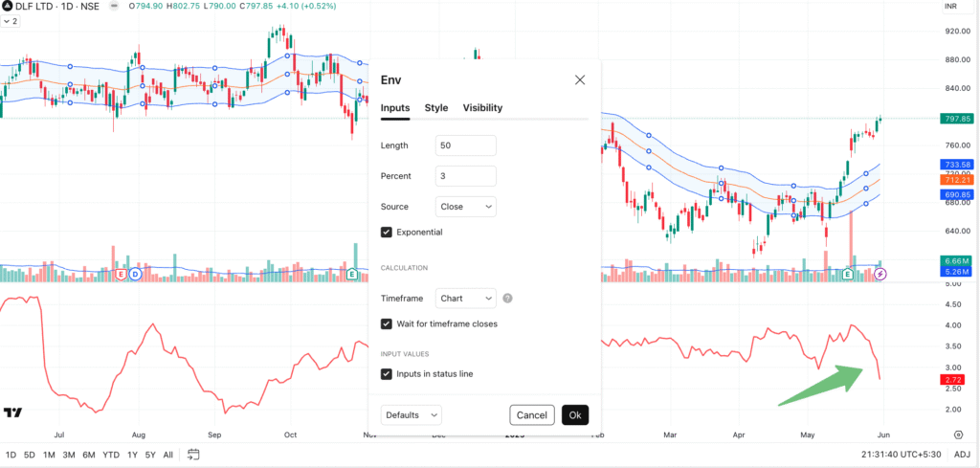Uncheck Wait for timeframe closes
980x468 pixels.
(x=387, y=323)
